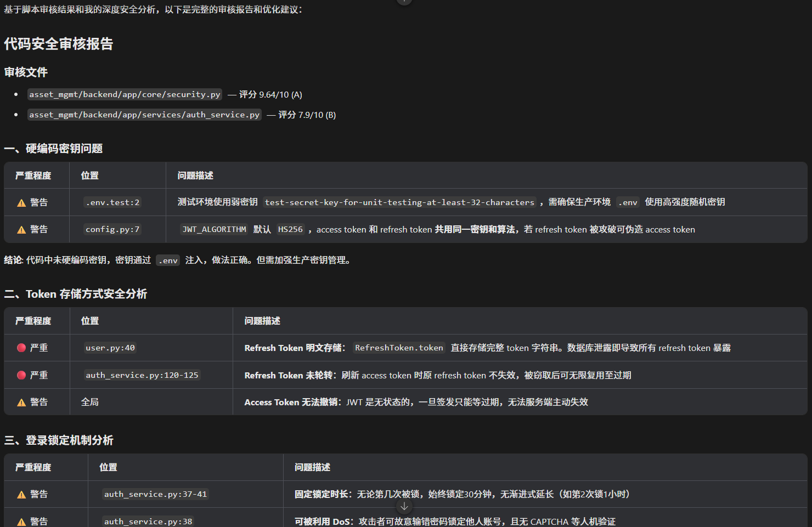Click the heading 三、登录锁定机制分析
Image resolution: width=812 pixels, height=527 pixels.
[x=59, y=440]
